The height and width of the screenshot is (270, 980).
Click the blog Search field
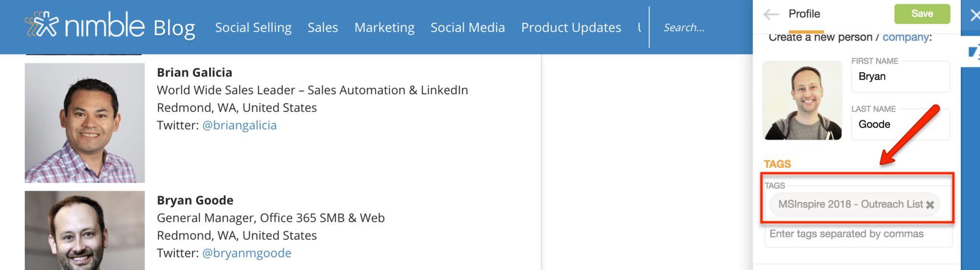click(699, 28)
